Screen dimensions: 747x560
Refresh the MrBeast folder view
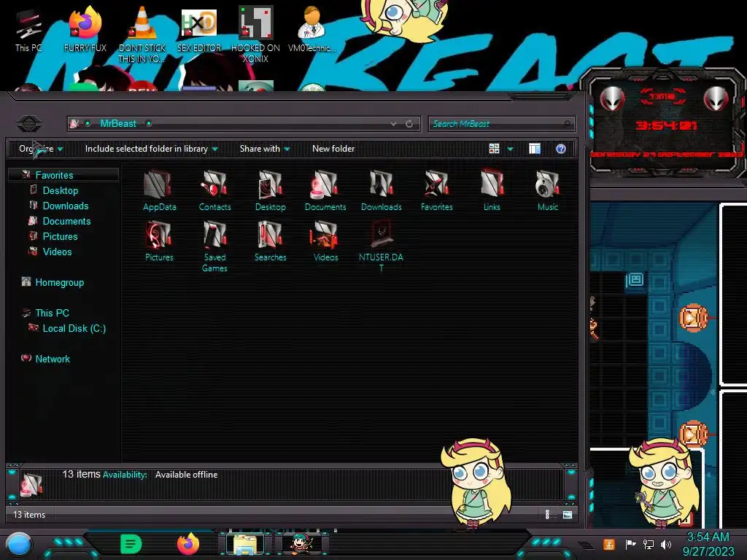click(x=409, y=124)
